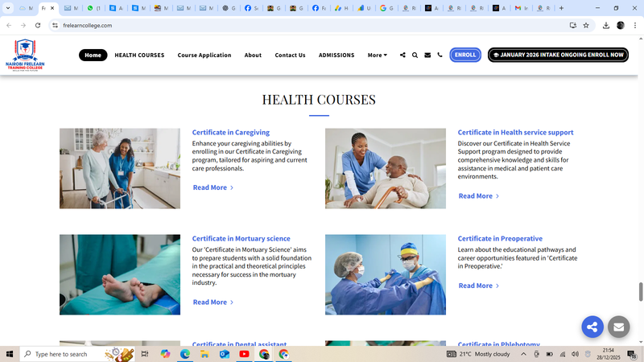
Task: Click the floating blue share button
Action: tap(592, 327)
